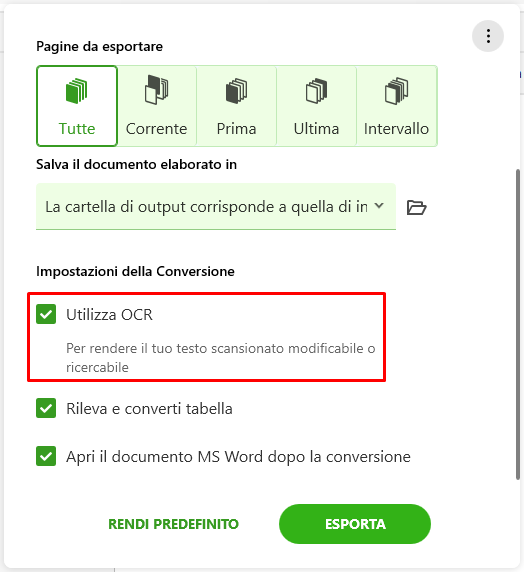Click the OCR description text about scanned text

(x=220, y=358)
